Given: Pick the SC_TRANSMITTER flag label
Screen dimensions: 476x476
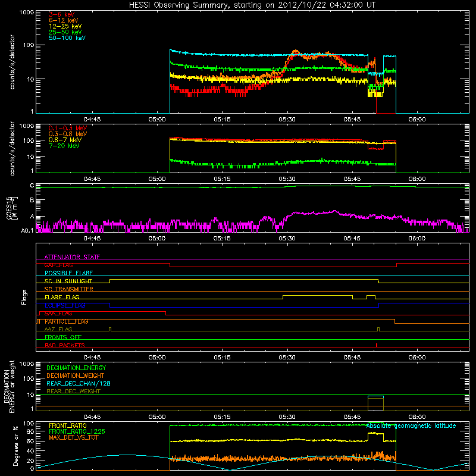Looking at the screenshot, I should (x=68, y=289).
